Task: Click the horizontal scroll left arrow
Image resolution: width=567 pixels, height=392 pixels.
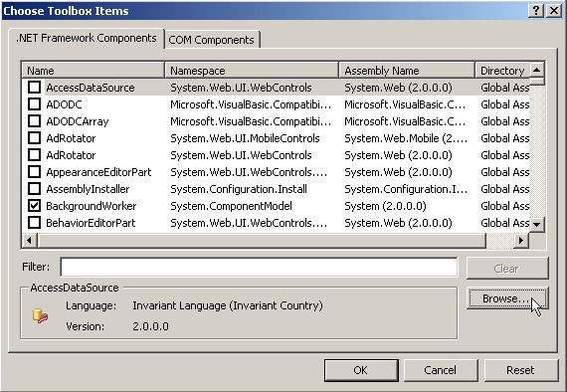Action: [29, 240]
